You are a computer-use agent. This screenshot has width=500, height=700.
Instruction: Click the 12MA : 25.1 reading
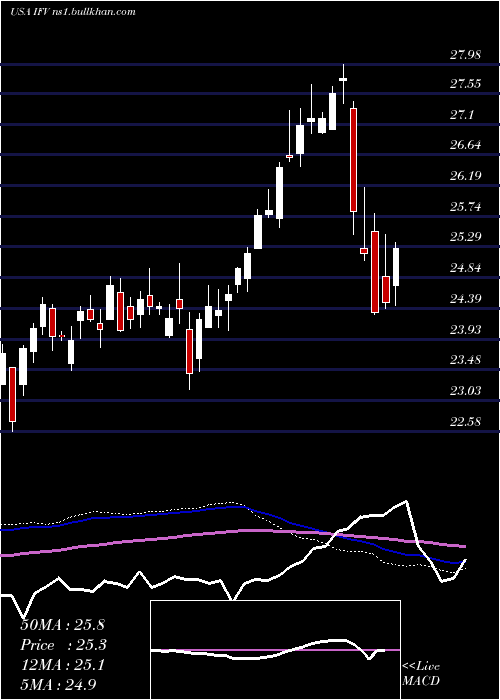pyautogui.click(x=62, y=665)
